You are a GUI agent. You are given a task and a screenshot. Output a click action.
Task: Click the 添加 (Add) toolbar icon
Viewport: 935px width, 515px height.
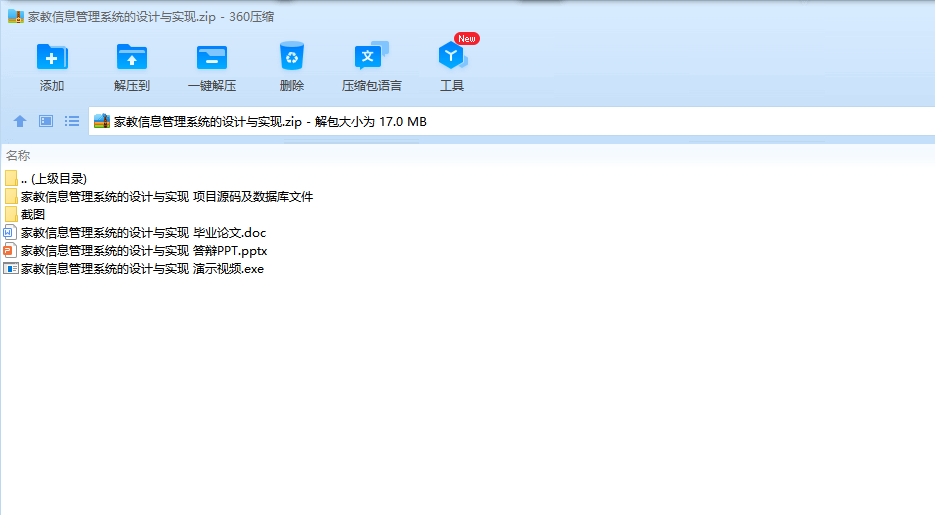pyautogui.click(x=52, y=57)
